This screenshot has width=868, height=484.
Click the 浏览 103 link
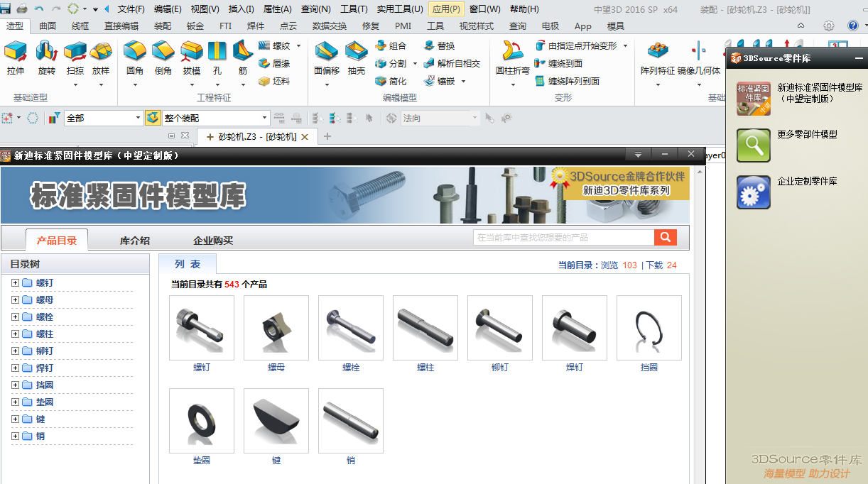point(619,265)
